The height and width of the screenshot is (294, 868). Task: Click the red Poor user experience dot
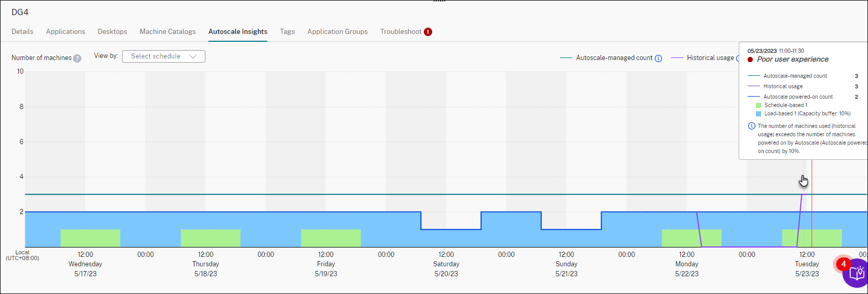pyautogui.click(x=750, y=60)
